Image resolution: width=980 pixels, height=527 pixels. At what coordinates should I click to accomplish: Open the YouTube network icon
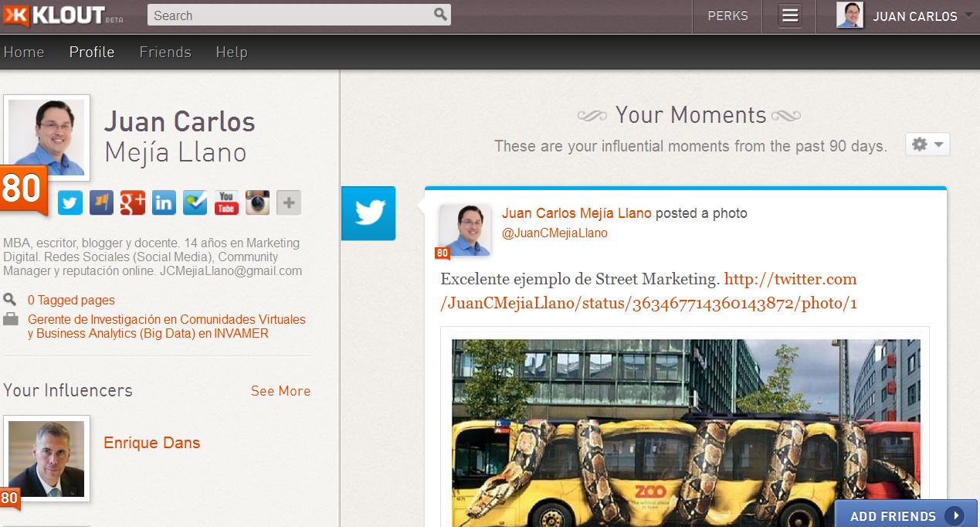[226, 203]
